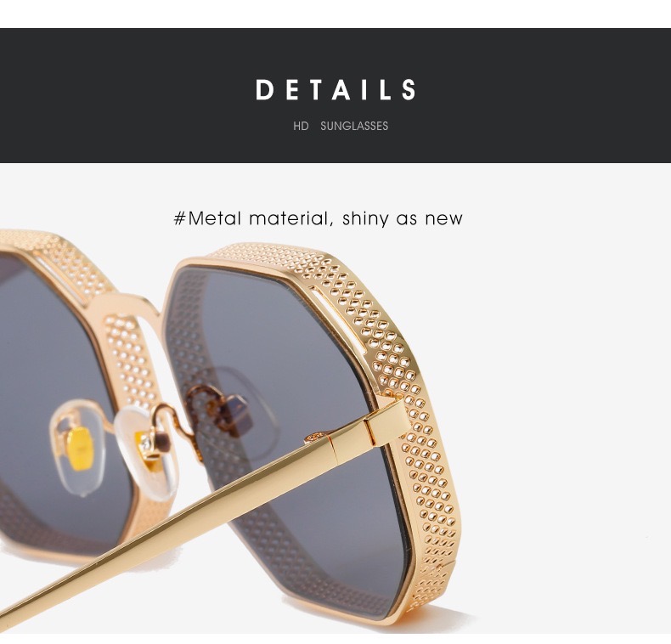Click the HD label in the banner
The image size is (671, 644).
click(x=301, y=126)
